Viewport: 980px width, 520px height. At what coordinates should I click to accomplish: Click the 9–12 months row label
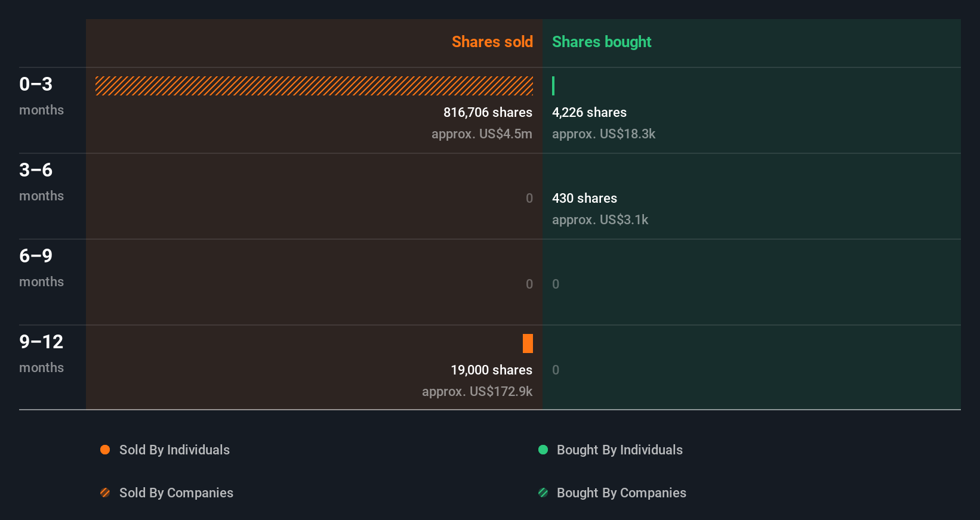[x=41, y=353]
